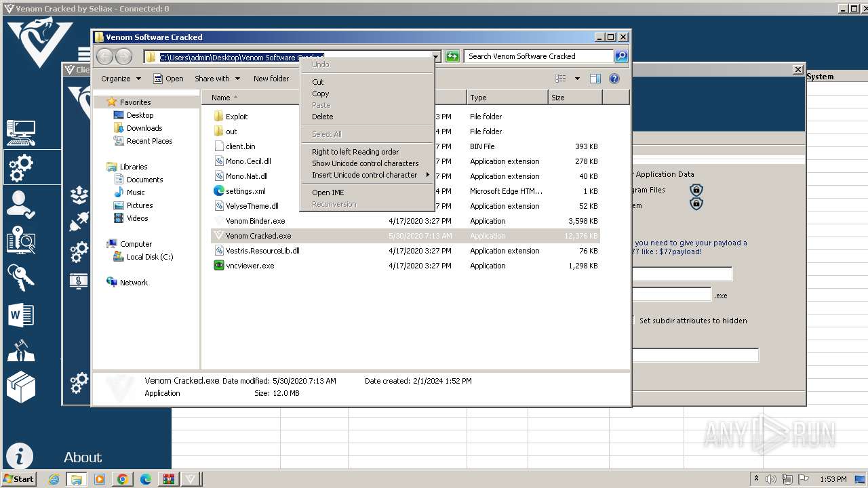The image size is (868, 488).
Task: Open Windows Media Player taskbar icon
Action: point(100,479)
